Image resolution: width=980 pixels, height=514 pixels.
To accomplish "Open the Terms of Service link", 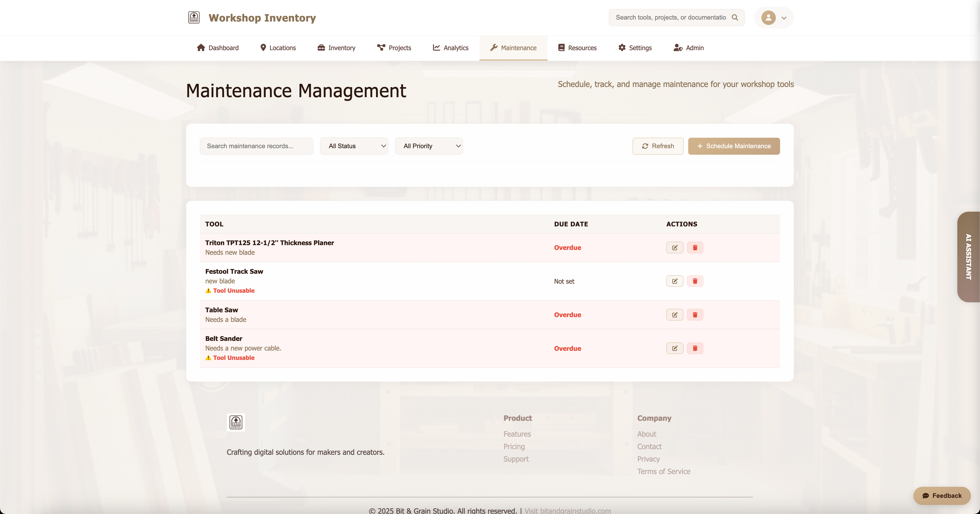I will 664,471.
